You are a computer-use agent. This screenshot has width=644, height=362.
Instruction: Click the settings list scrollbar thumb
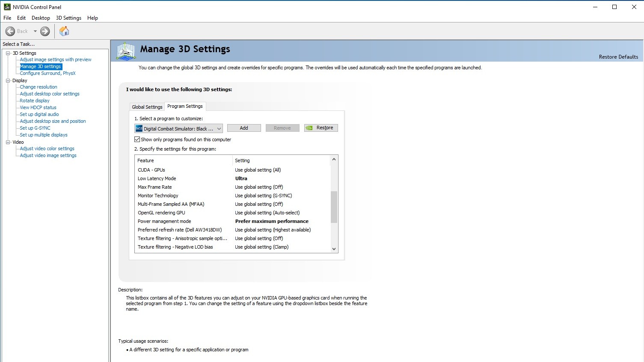click(334, 207)
